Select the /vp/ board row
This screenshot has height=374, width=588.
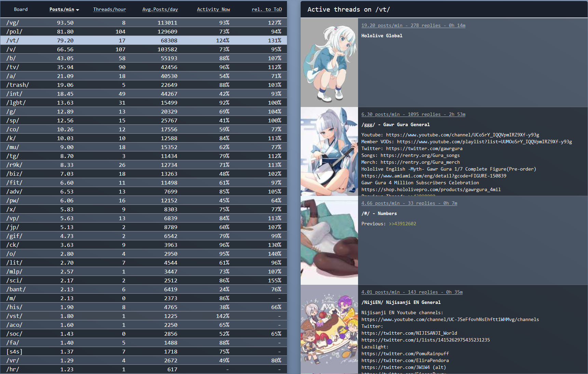(143, 218)
